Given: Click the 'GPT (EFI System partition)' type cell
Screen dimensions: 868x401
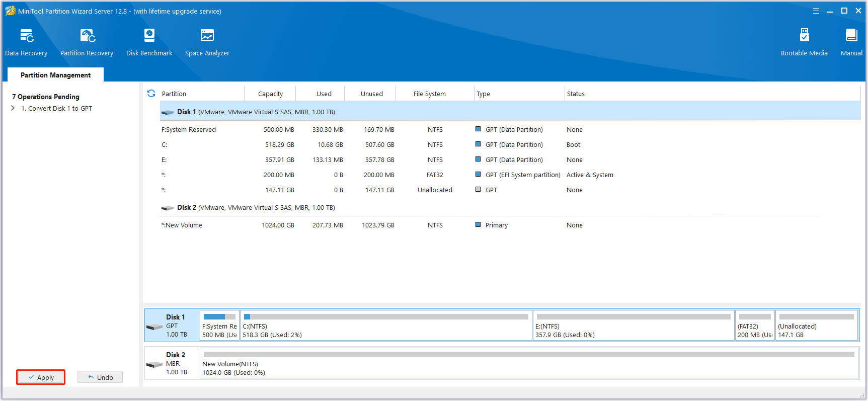Looking at the screenshot, I should (523, 175).
